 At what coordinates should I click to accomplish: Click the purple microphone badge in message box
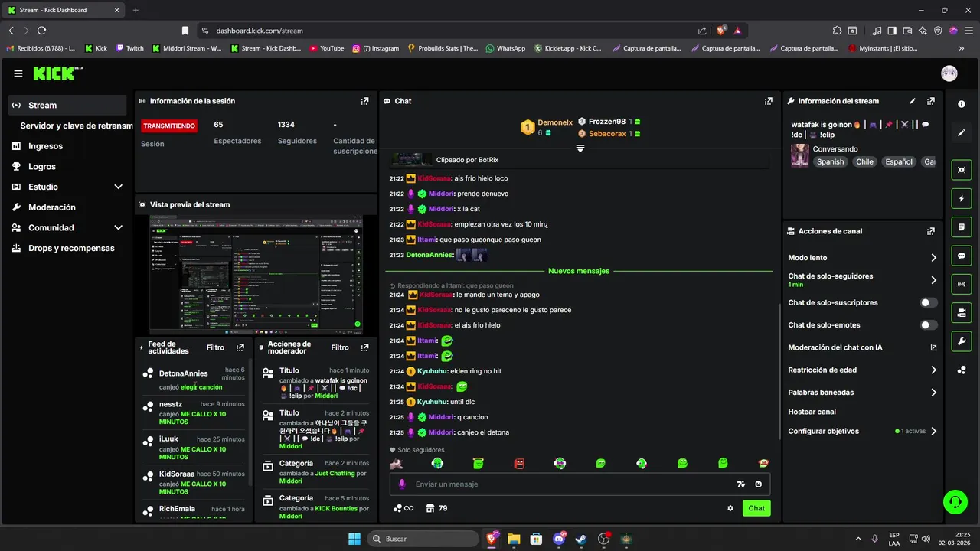[x=402, y=484]
